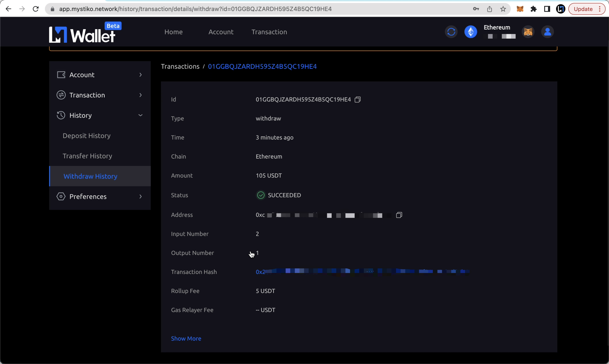Click the 'Output Number' label

pos(192,253)
